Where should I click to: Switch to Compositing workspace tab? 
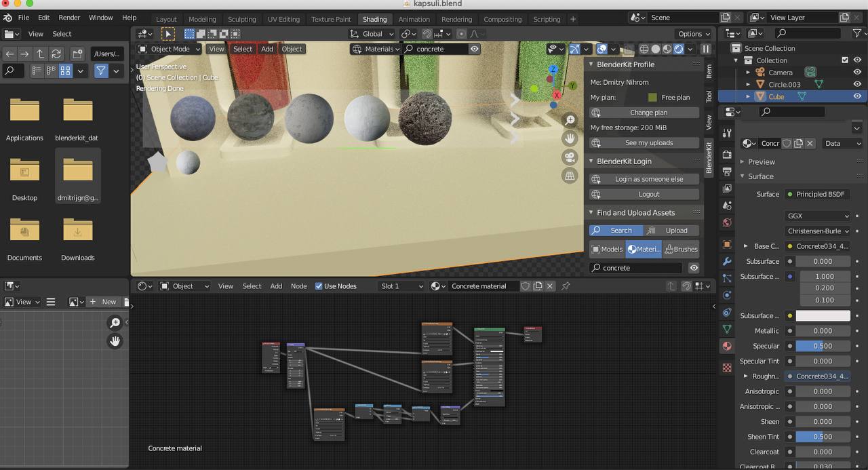point(502,19)
